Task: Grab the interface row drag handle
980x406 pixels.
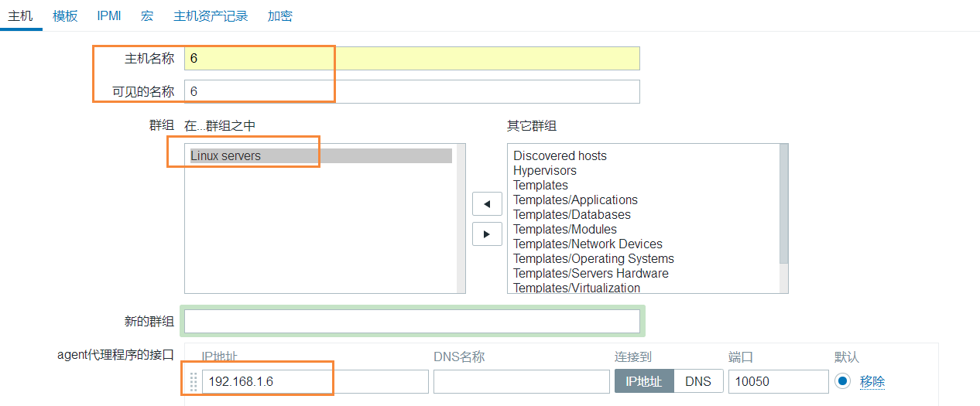Action: [194, 381]
